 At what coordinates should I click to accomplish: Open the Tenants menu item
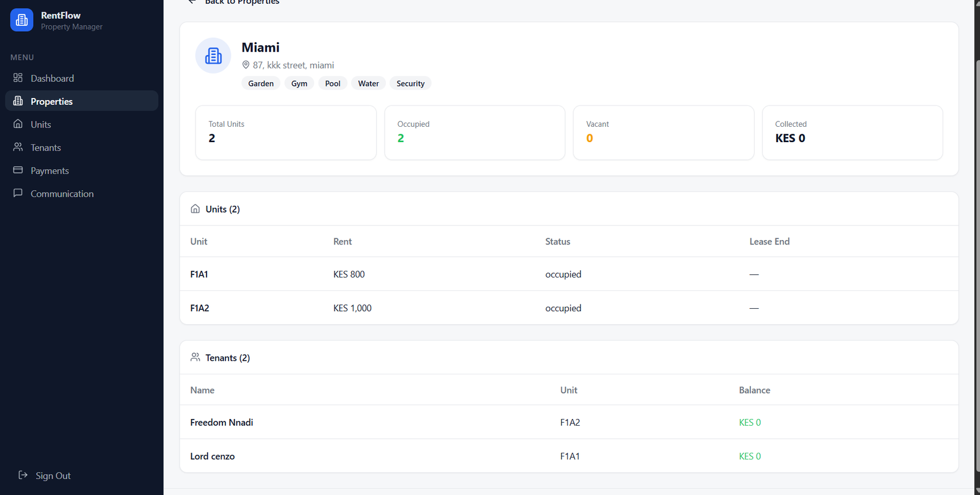(81, 148)
